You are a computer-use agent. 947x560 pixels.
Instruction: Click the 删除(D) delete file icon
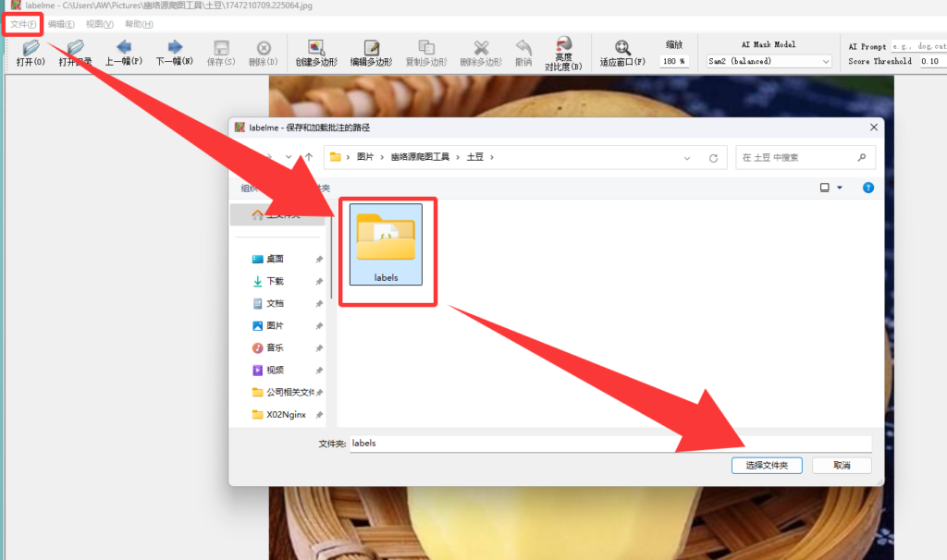(264, 53)
